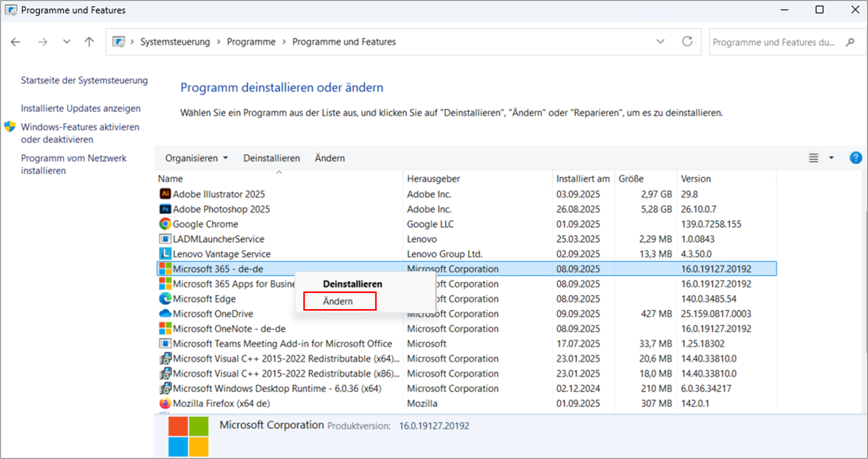Expand the chevron after Programme breadcrumb
This screenshot has height=459, width=868.
[x=284, y=42]
